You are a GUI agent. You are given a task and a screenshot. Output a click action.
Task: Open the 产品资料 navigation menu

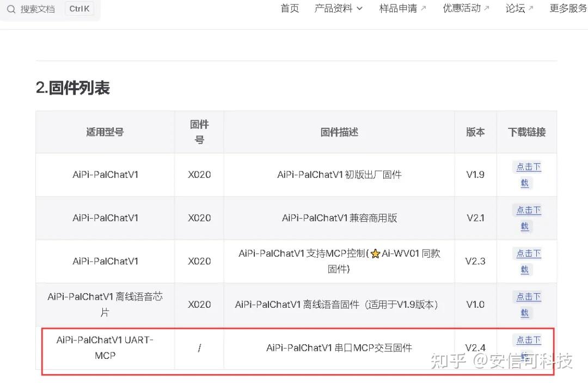[x=338, y=8]
